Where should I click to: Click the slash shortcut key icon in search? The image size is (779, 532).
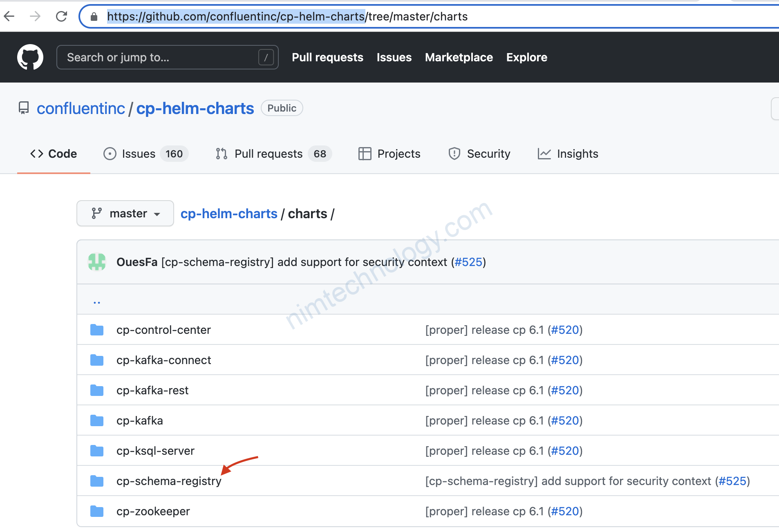pyautogui.click(x=266, y=57)
